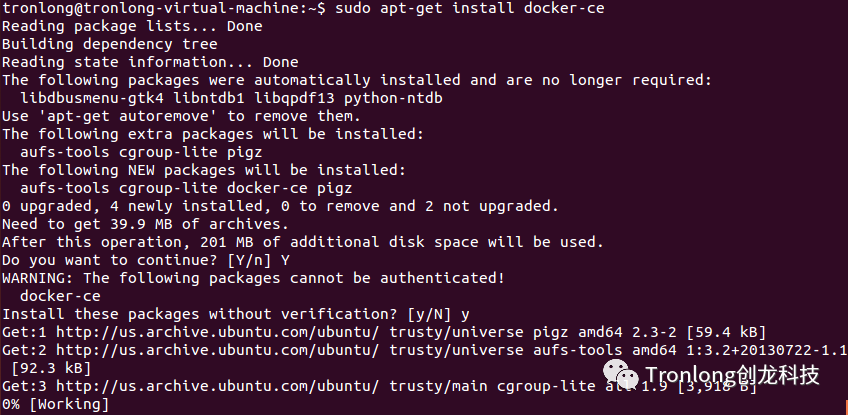
Task: Click the 'Building dependency tree' line
Action: 110,45
